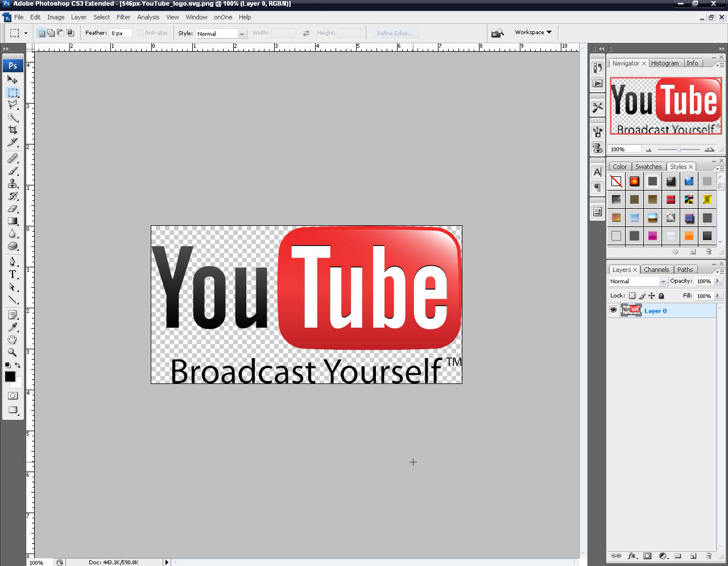Select the Hand tool
The height and width of the screenshot is (566, 728).
[13, 340]
